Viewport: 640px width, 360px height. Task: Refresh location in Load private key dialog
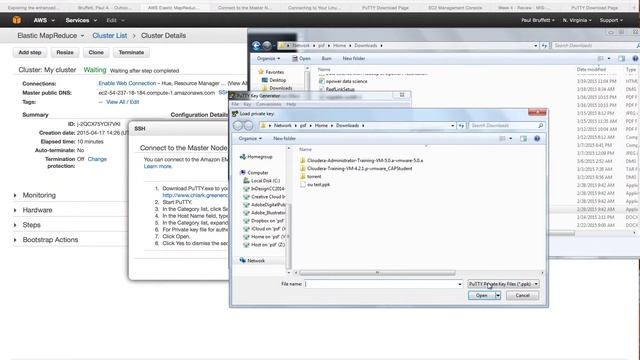click(x=461, y=126)
